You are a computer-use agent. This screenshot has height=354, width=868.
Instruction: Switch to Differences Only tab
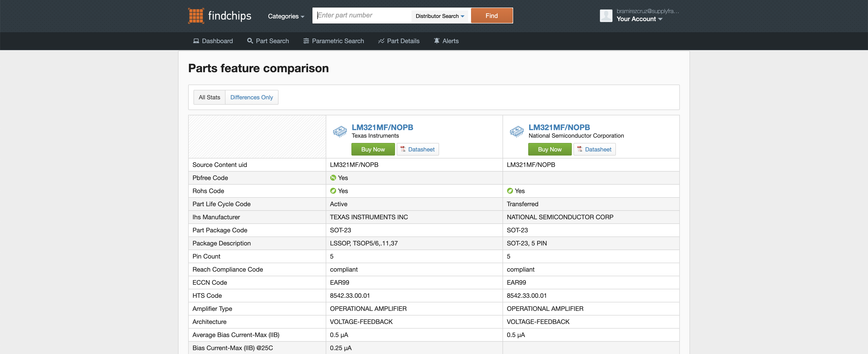pos(251,97)
